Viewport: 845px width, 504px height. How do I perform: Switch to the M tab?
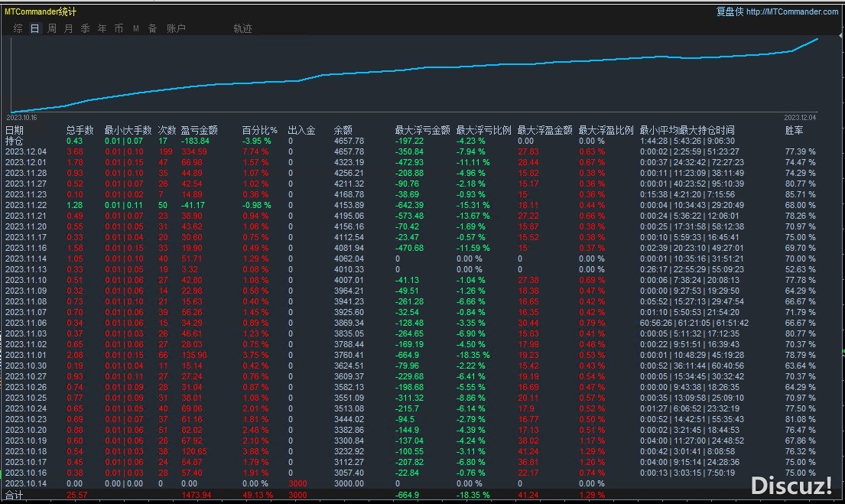tap(136, 28)
